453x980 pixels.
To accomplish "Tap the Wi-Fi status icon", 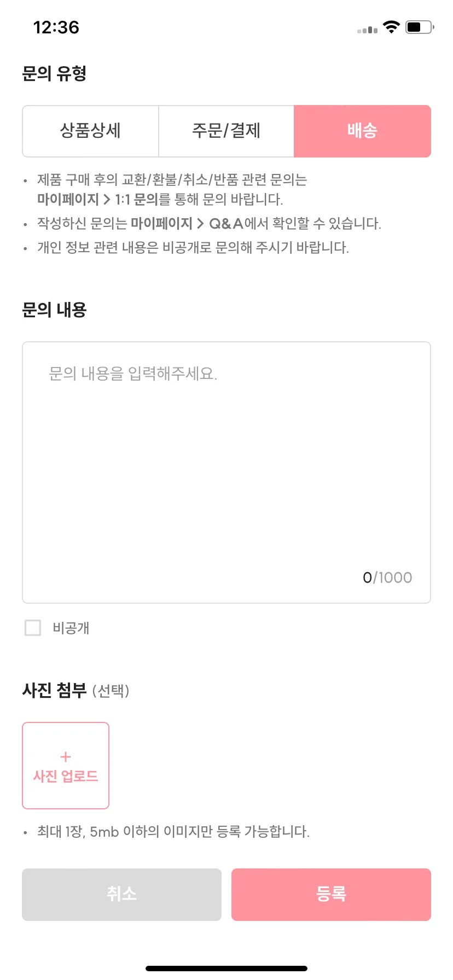I will (391, 27).
